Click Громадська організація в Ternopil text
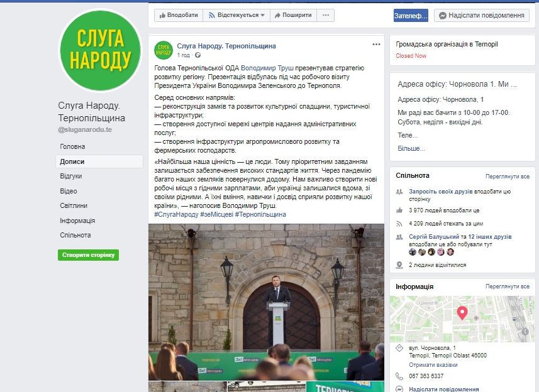This screenshot has height=392, width=539. (x=447, y=44)
